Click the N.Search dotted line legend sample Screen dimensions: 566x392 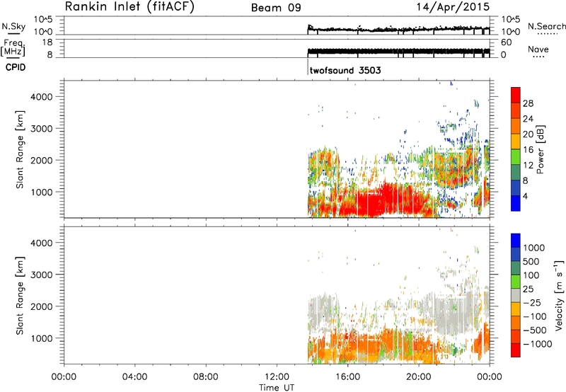pyautogui.click(x=547, y=34)
